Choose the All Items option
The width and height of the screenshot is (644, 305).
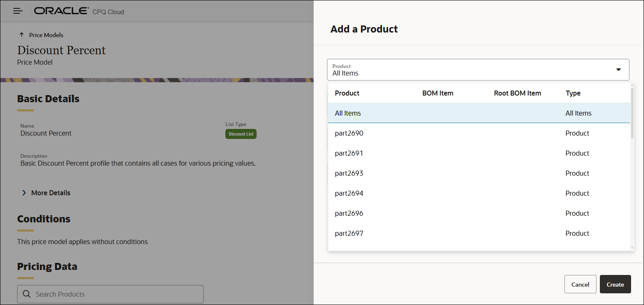tap(348, 113)
